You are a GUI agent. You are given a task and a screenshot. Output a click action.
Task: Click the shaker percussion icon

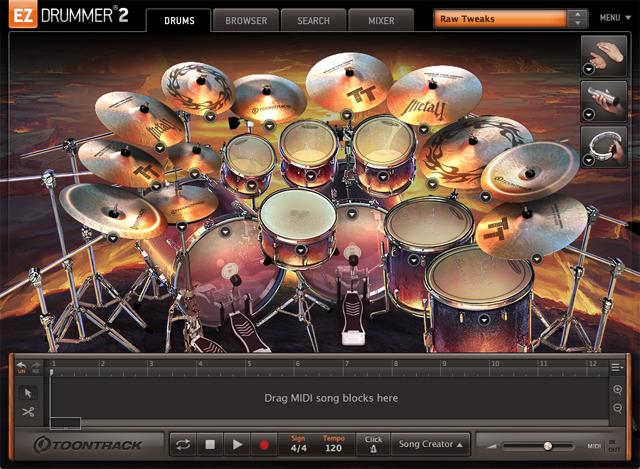pos(603,102)
